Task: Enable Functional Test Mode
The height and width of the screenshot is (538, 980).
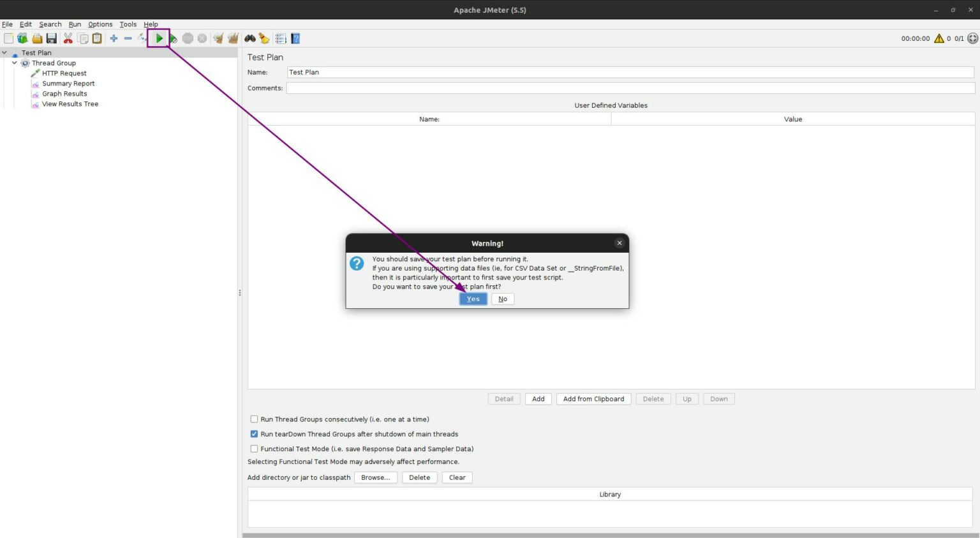Action: [254, 449]
